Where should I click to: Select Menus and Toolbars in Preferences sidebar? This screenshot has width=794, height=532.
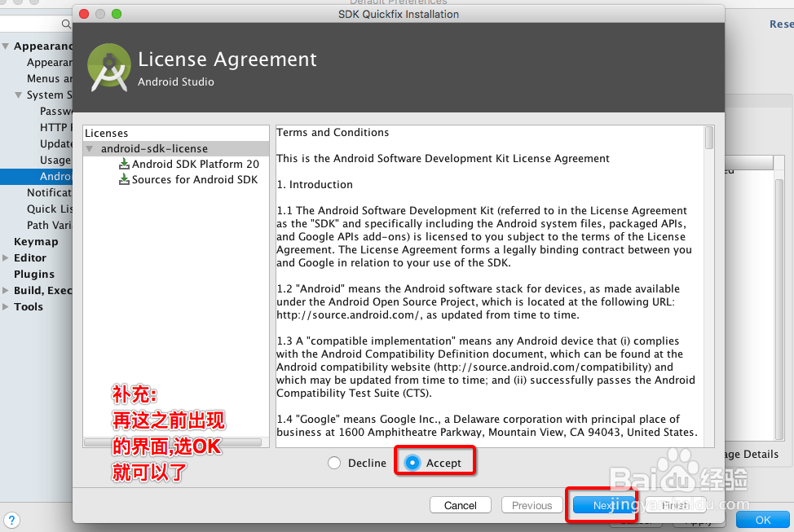point(50,78)
